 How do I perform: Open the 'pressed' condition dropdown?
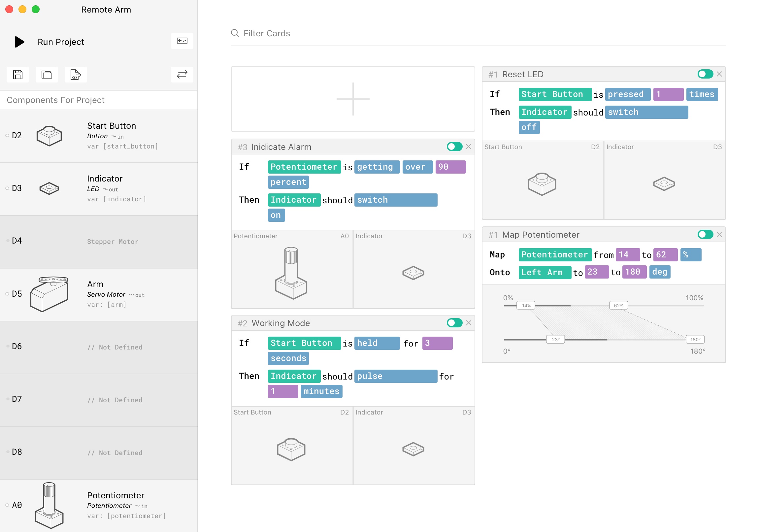point(627,94)
